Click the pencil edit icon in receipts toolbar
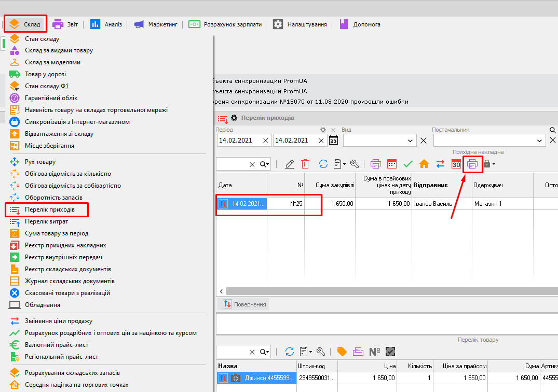558x392 pixels. (290, 164)
